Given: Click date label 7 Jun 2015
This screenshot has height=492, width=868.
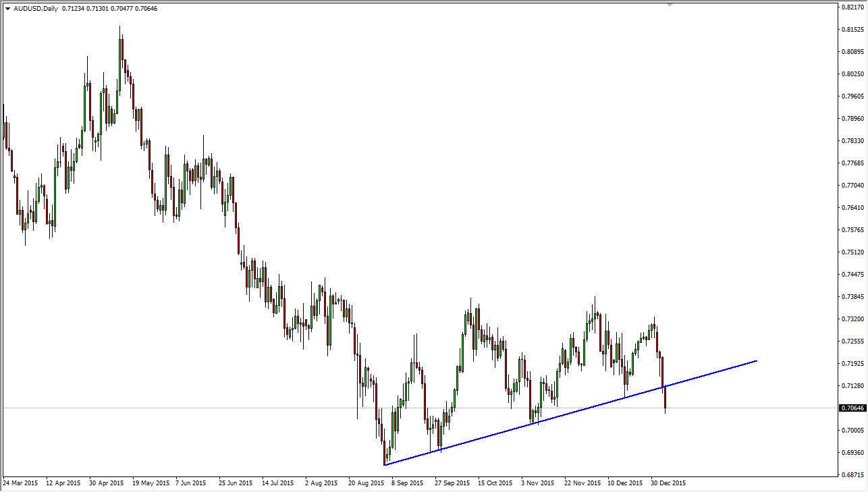Looking at the screenshot, I should (x=191, y=483).
